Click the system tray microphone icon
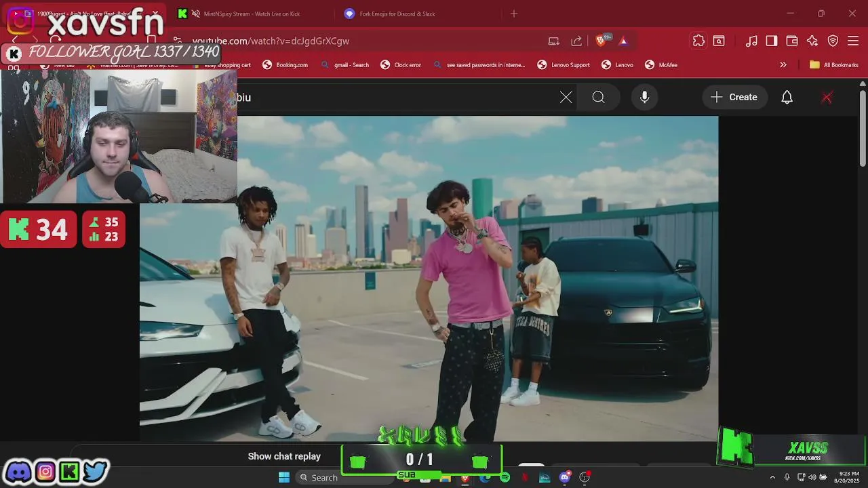The height and width of the screenshot is (488, 868). coord(787,478)
